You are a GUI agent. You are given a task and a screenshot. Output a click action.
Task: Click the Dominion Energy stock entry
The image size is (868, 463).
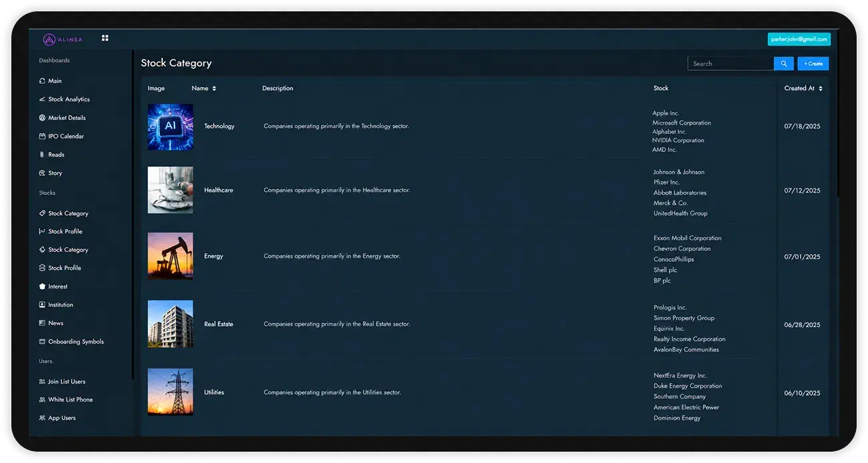[677, 418]
